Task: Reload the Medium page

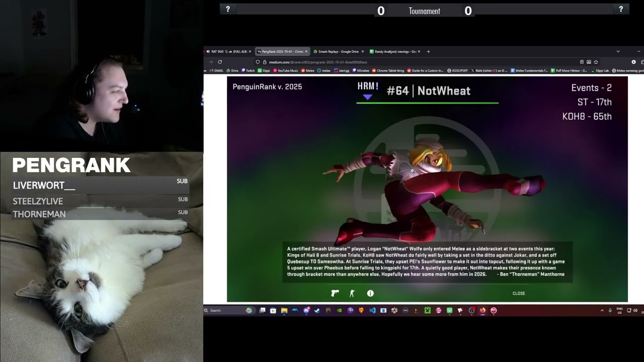Action: point(220,62)
